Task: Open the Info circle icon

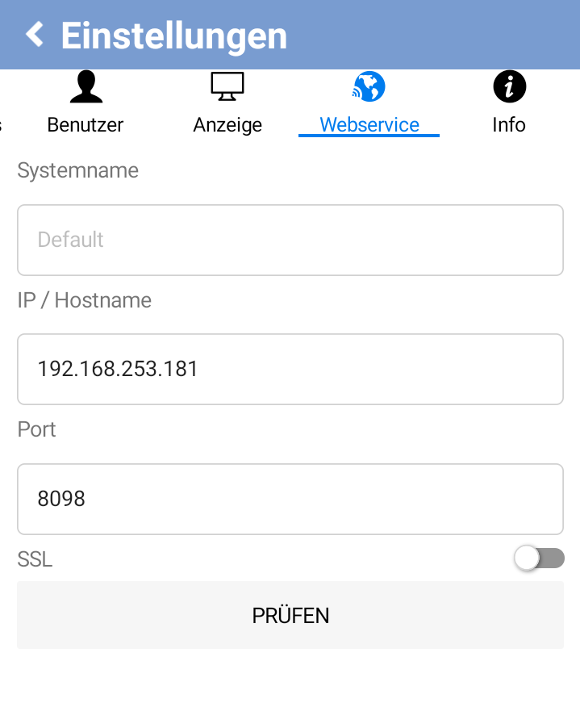Action: [510, 87]
